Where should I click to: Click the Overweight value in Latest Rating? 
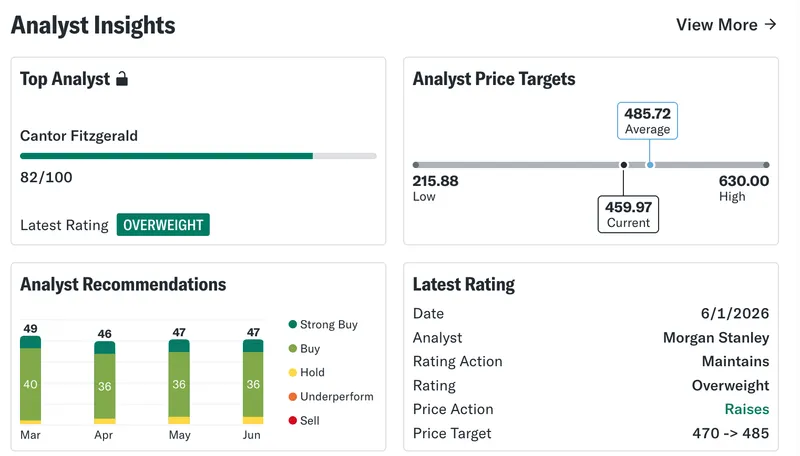pyautogui.click(x=731, y=386)
